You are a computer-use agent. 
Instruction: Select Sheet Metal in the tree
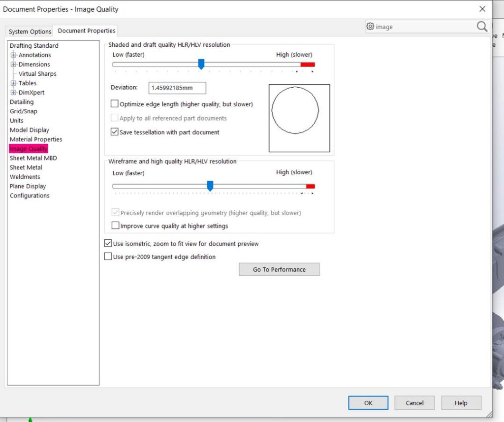click(26, 167)
